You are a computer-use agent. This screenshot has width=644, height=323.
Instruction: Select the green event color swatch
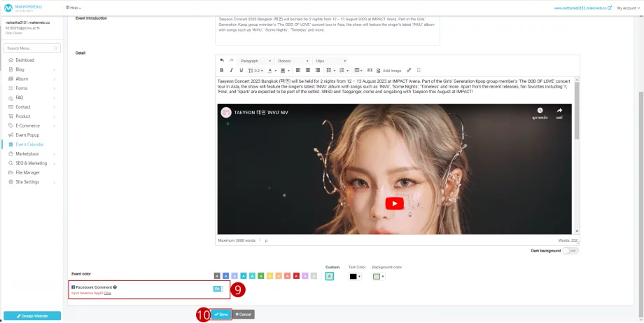(261, 277)
